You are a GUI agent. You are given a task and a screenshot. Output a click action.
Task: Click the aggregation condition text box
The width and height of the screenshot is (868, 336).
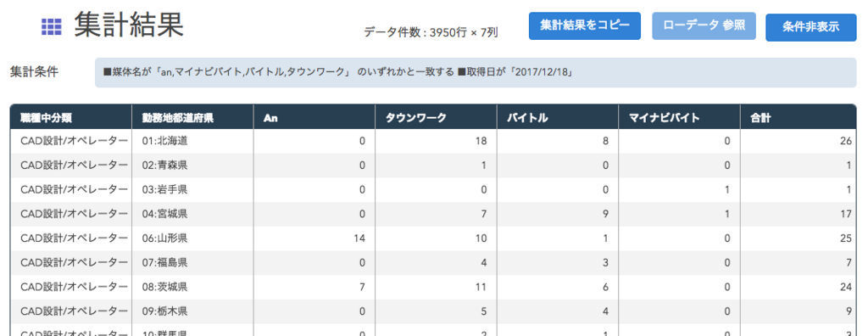476,73
